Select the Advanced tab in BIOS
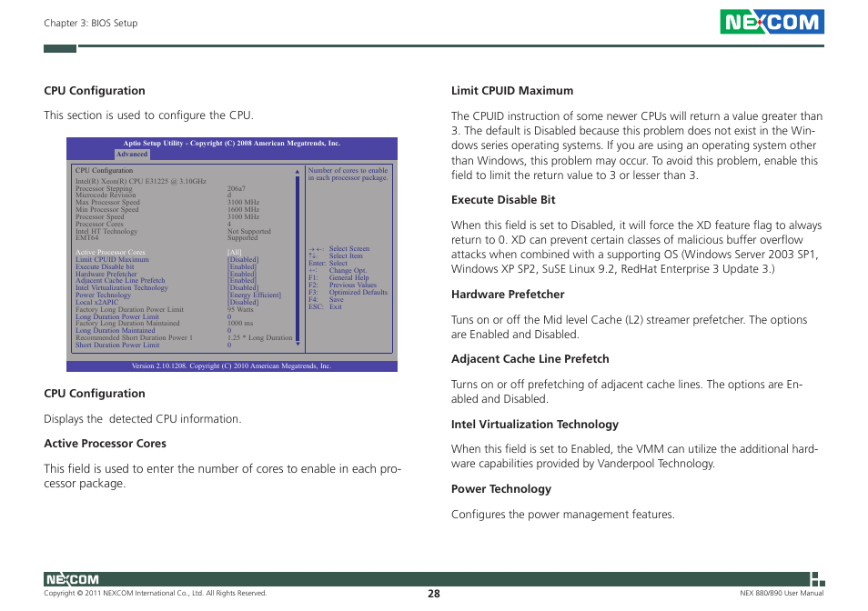This screenshot has height=611, width=868. (132, 155)
